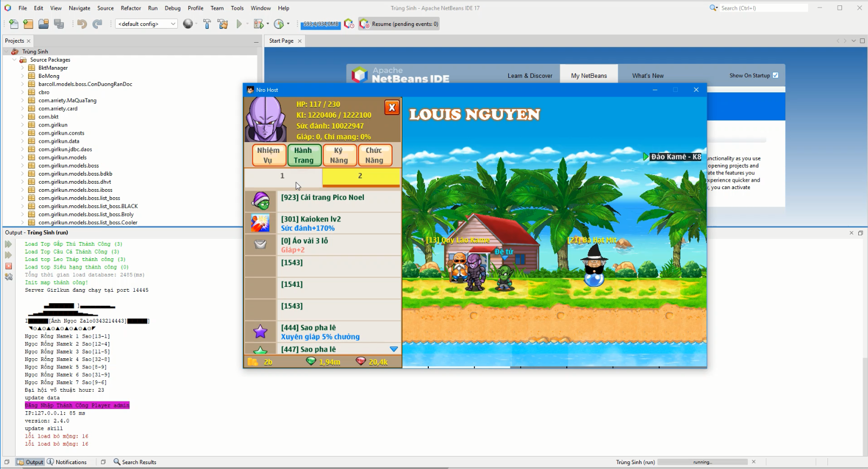Expand the com.girlkun.models.boss package node

tap(22, 165)
